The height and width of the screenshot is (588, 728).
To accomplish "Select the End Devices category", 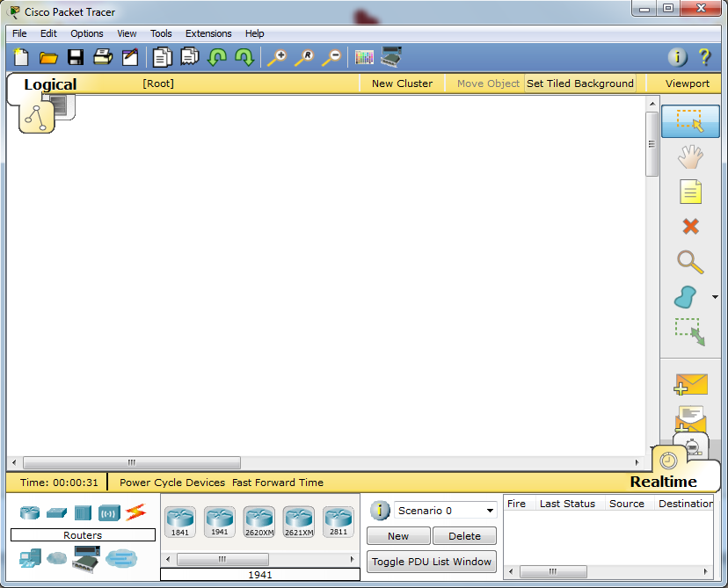I will click(30, 558).
